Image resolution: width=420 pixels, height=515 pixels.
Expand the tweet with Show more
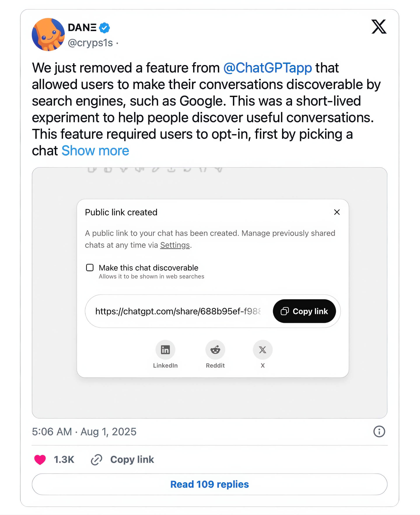tap(95, 151)
